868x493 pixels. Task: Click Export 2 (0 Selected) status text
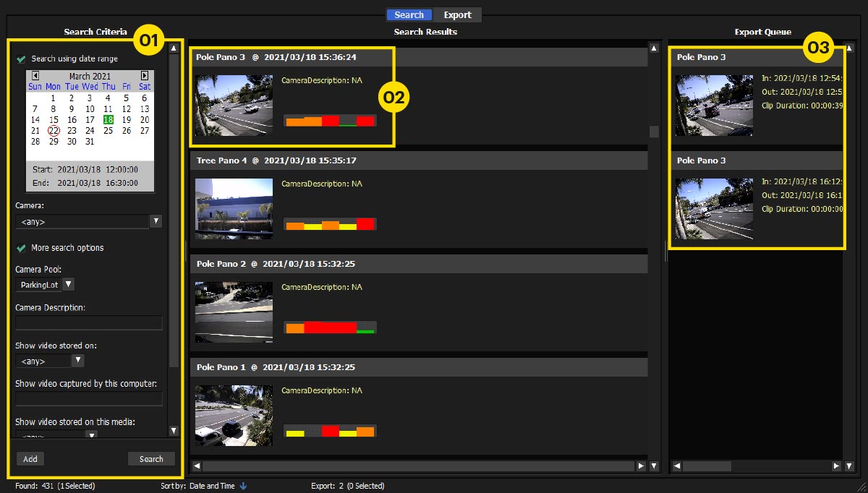pos(348,486)
